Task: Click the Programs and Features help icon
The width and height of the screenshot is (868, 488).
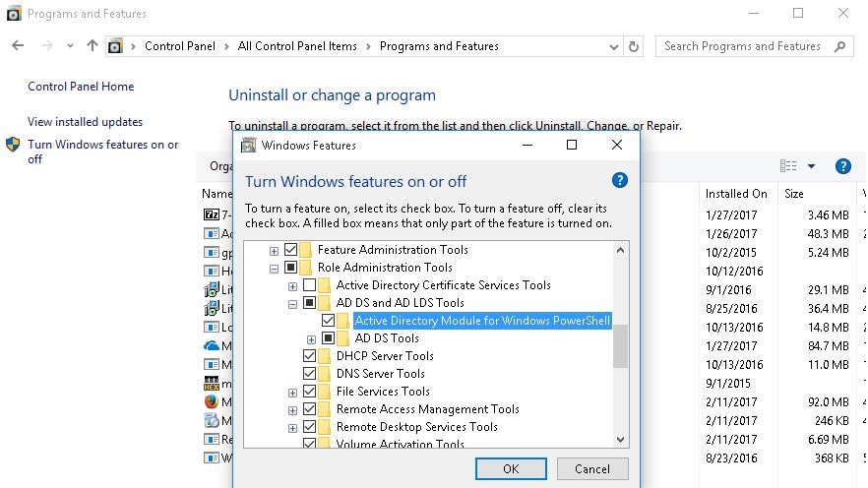Action: point(842,166)
